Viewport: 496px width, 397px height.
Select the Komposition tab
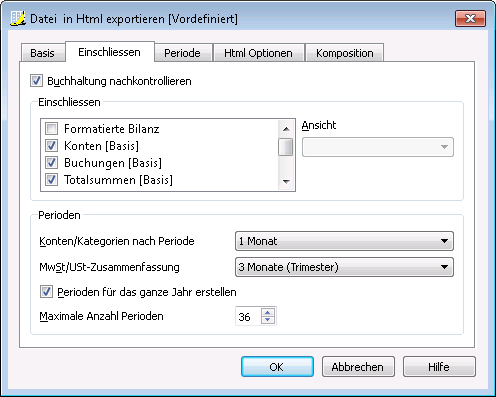click(x=344, y=53)
